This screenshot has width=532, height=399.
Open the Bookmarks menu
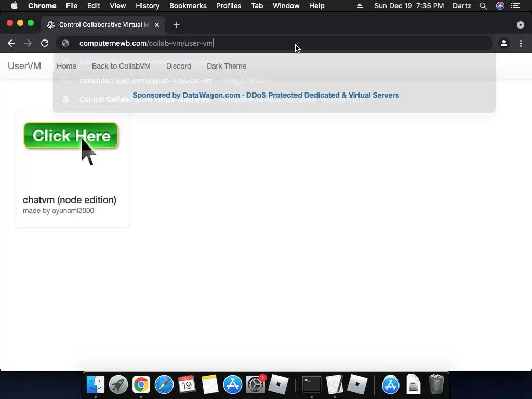[188, 6]
